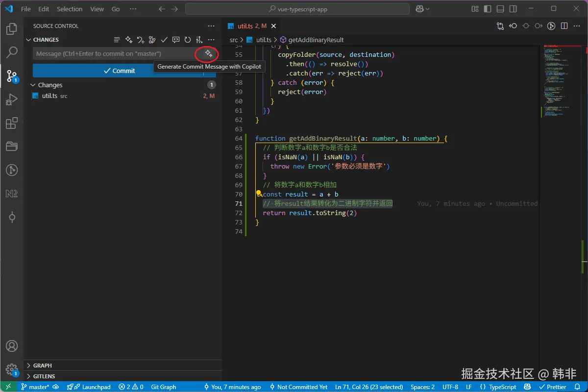Screen dimensions: 588x392
Task: Click Git Graph in the status bar
Action: coord(163,387)
